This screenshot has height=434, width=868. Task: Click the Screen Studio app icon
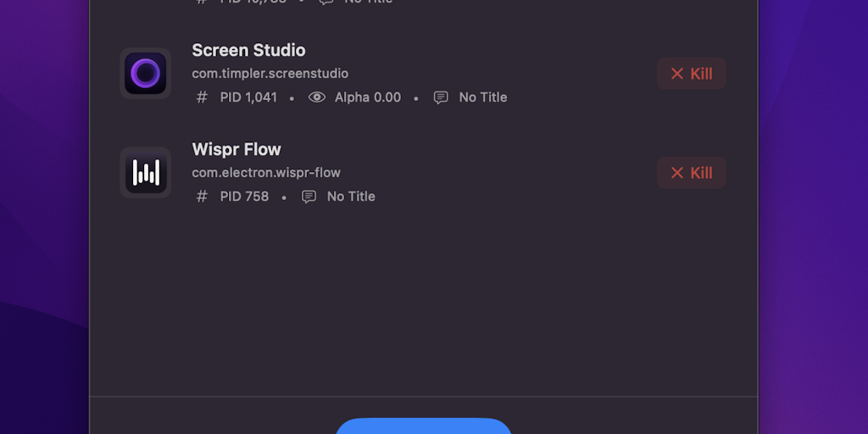(146, 74)
